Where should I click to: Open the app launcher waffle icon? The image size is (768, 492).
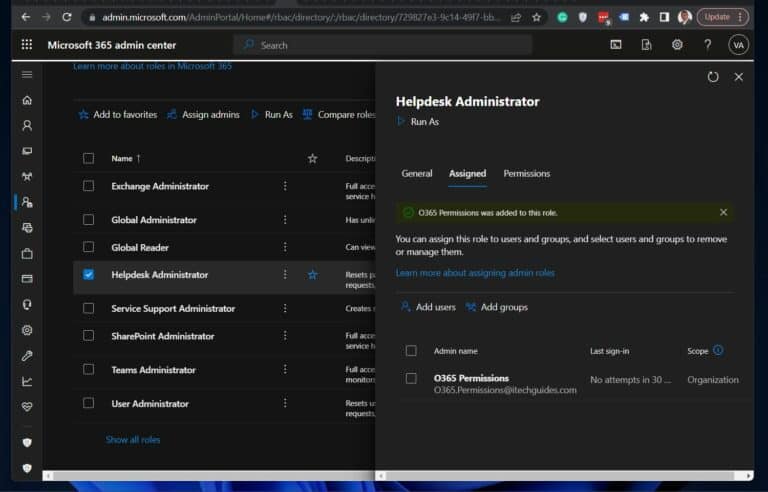point(27,45)
